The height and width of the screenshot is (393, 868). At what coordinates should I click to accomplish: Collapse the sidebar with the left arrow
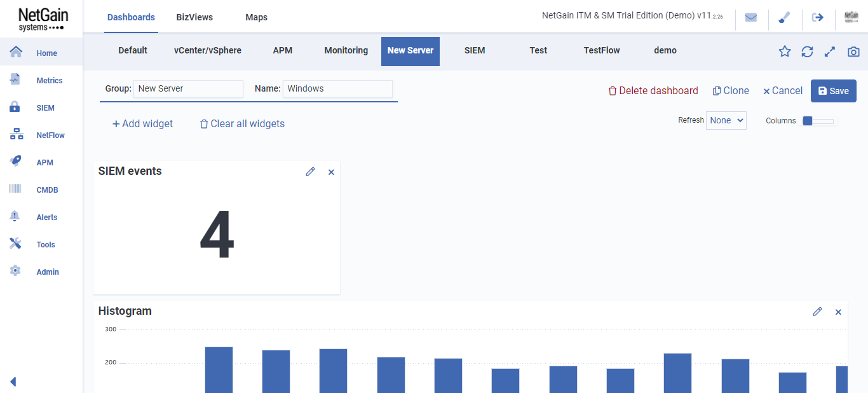(x=13, y=382)
